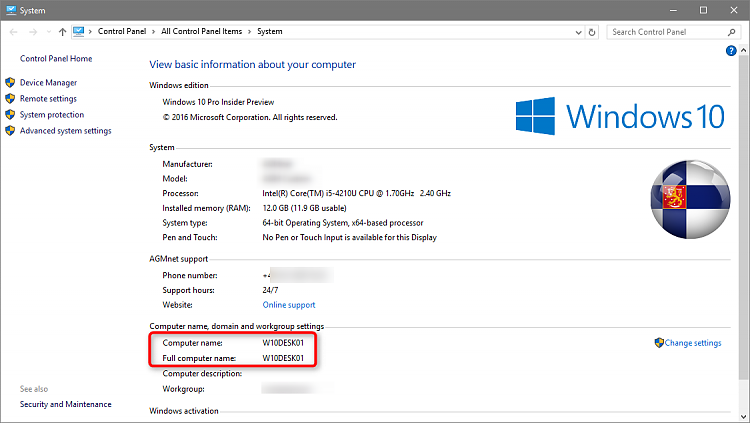Click the scrollbar up arrow
Screen dimensions: 750x423
pos(743,50)
